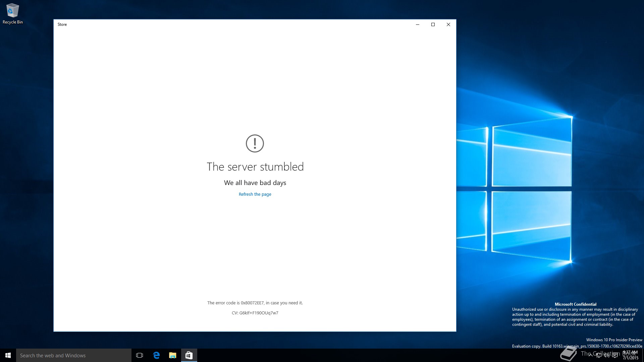Open the taskbar clock showing 7/1/2015
Screen dimensions: 644x362
click(630, 355)
